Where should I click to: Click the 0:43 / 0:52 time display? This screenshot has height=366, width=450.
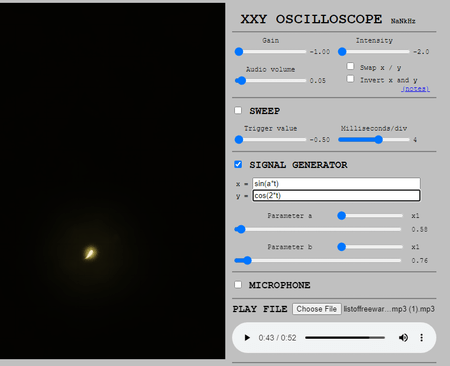click(277, 338)
